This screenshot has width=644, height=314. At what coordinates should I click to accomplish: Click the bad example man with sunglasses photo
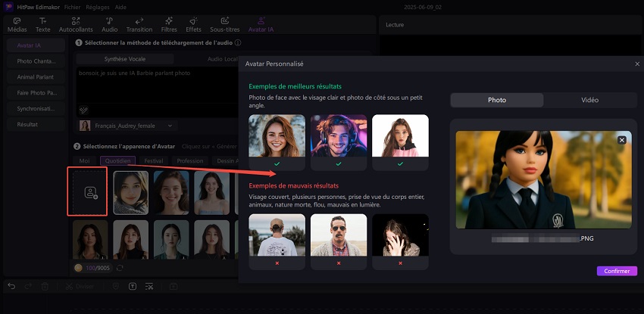(339, 235)
